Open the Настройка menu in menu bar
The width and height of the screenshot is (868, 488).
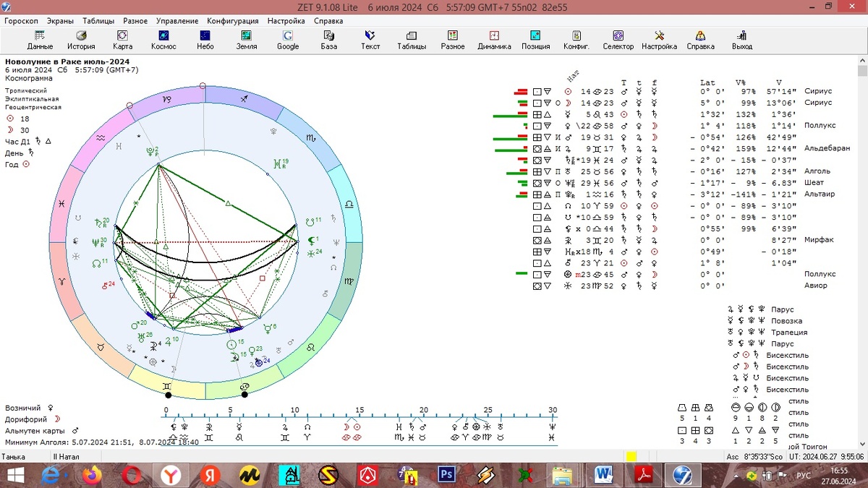click(286, 21)
